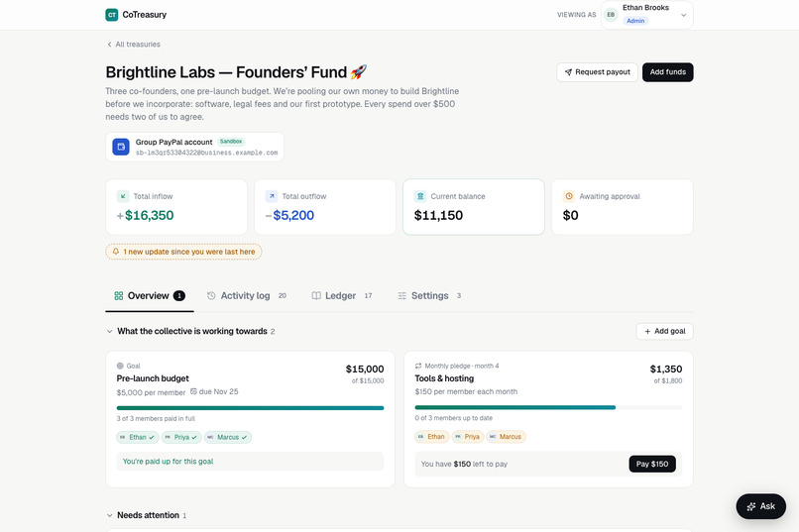
Task: Click the Activity log history icon
Action: [211, 296]
